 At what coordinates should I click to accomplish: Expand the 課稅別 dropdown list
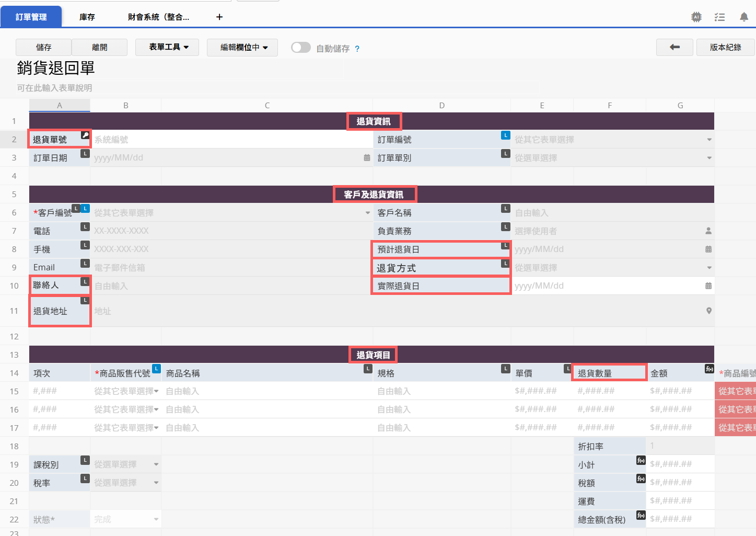click(156, 464)
